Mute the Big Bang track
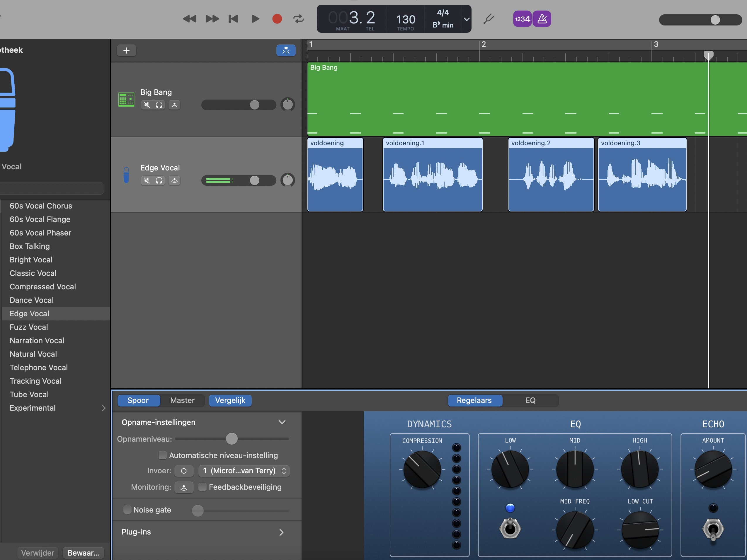Image resolution: width=747 pixels, height=560 pixels. [x=147, y=105]
